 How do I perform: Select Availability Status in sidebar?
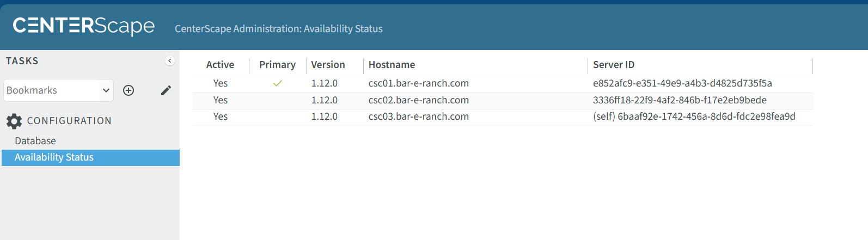[x=54, y=157]
